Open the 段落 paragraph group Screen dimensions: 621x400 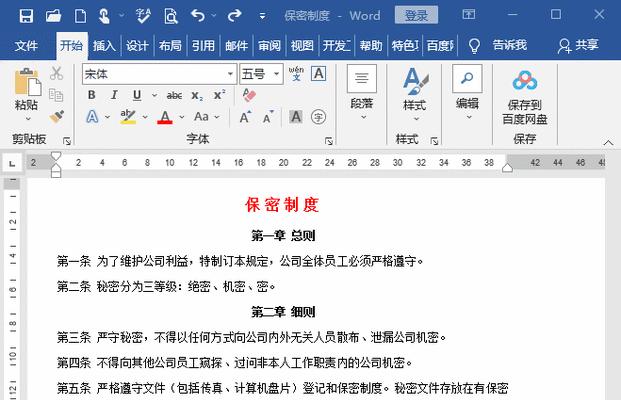pos(362,93)
